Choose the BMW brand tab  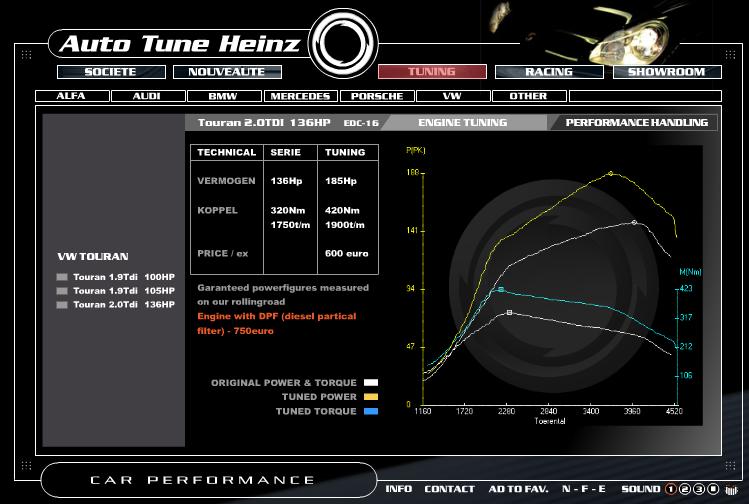tap(224, 96)
